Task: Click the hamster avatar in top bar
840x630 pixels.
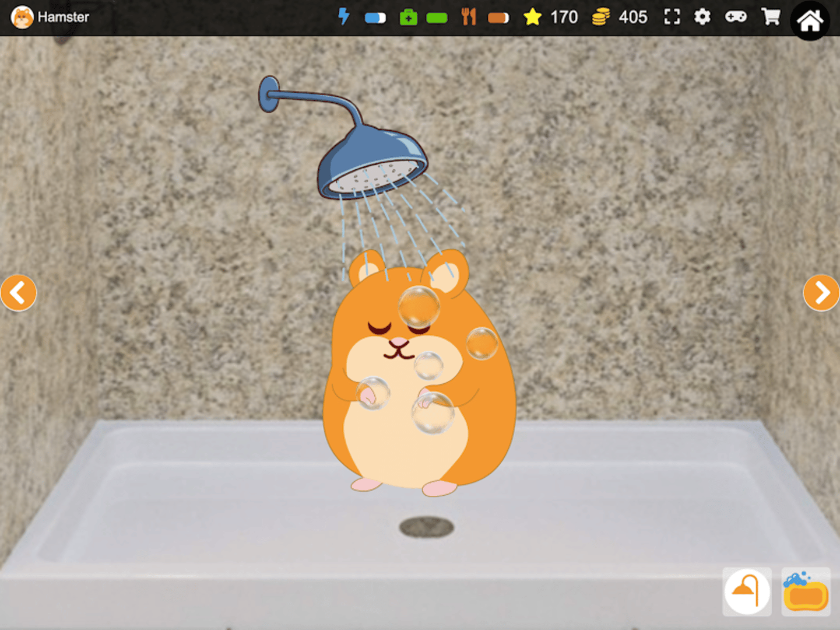Action: click(22, 17)
